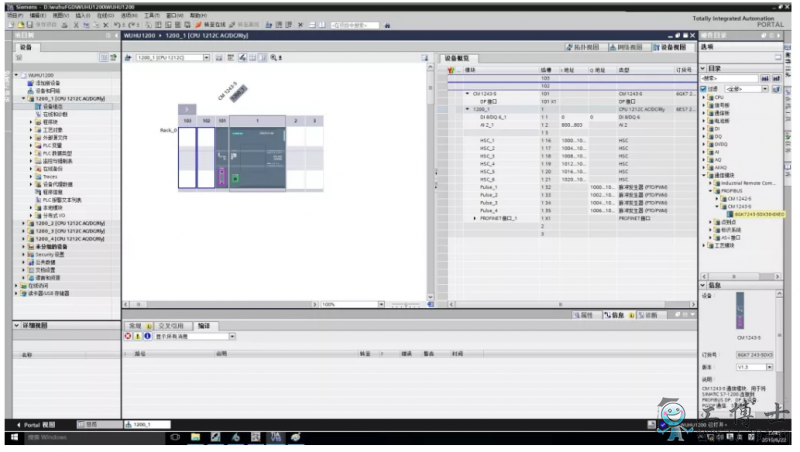Image resolution: width=800 pixels, height=452 pixels.
Task: Click the redo arrow icon
Action: point(131,24)
